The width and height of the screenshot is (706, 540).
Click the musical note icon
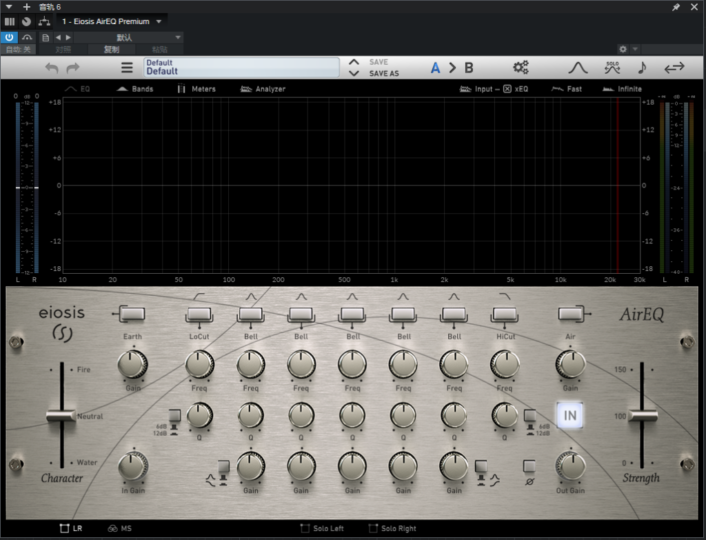pyautogui.click(x=641, y=68)
